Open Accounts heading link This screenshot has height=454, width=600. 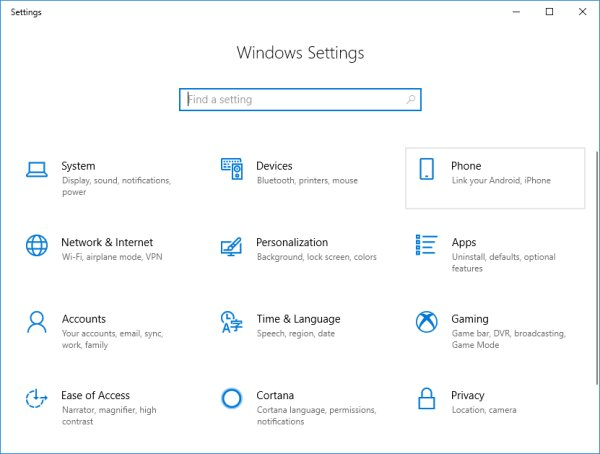(x=84, y=319)
